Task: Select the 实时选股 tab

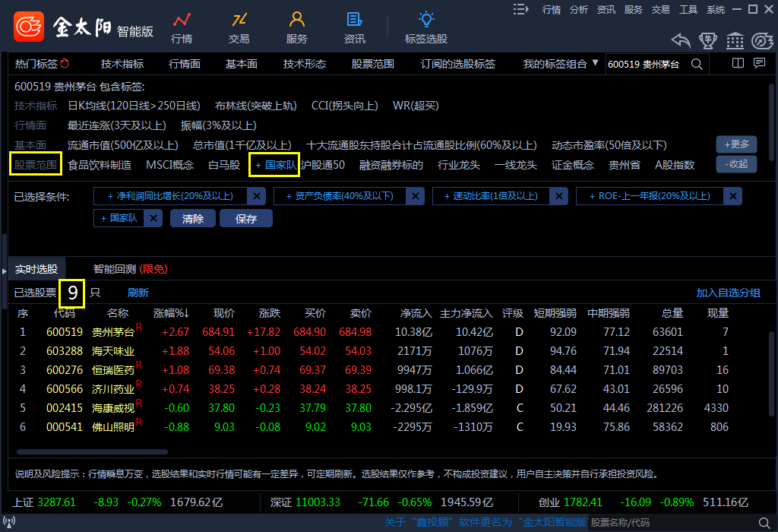Action: pos(36,269)
